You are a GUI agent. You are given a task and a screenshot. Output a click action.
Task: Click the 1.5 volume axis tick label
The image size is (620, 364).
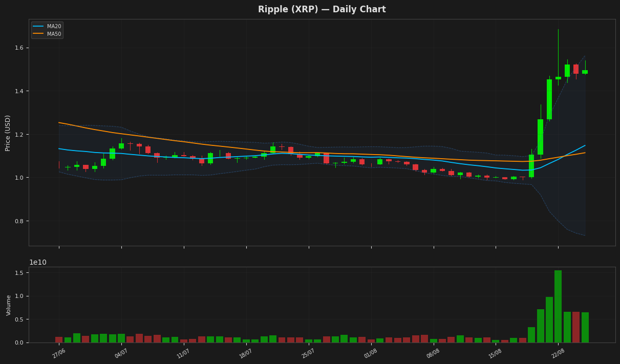[x=19, y=273]
